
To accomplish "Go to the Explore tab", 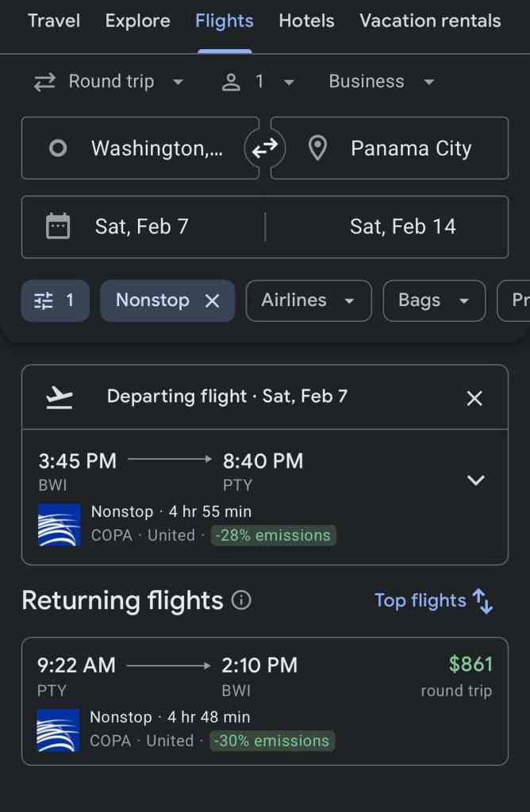I will click(x=137, y=21).
